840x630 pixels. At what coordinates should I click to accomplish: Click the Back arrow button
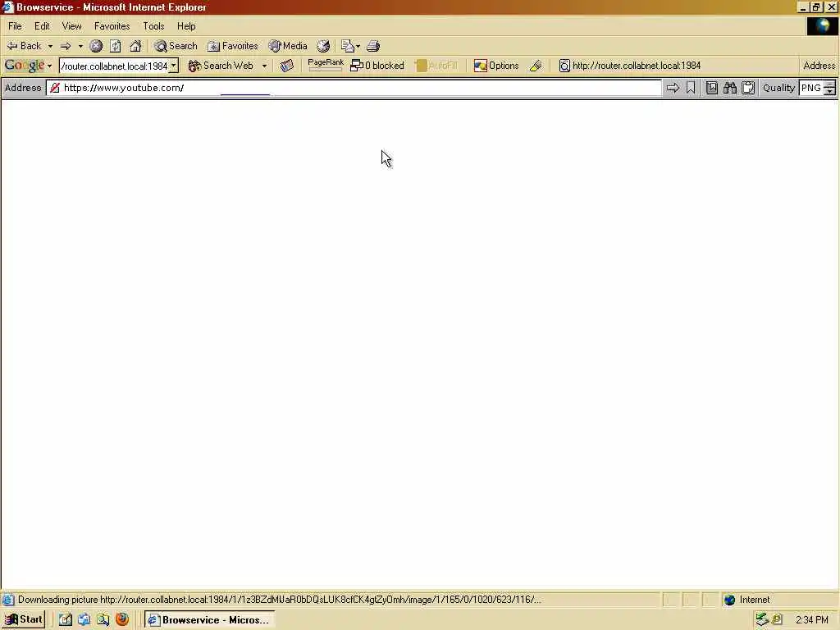pos(24,46)
